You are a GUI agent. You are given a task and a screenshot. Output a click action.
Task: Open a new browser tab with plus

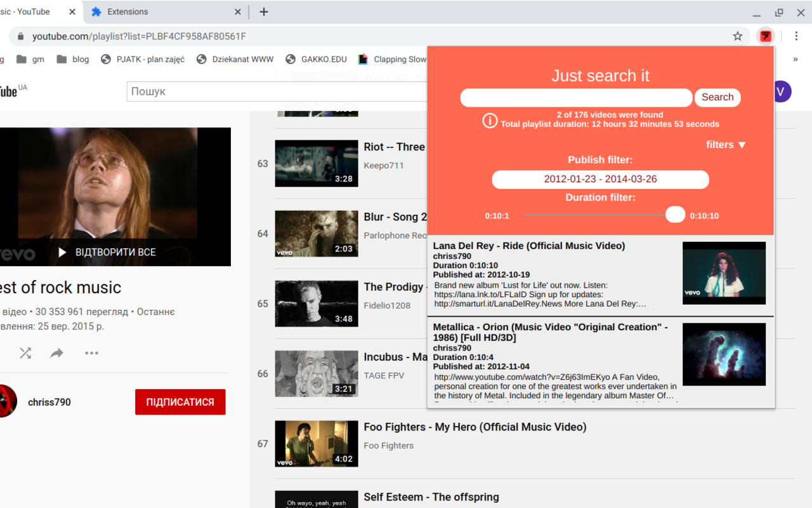click(x=264, y=11)
